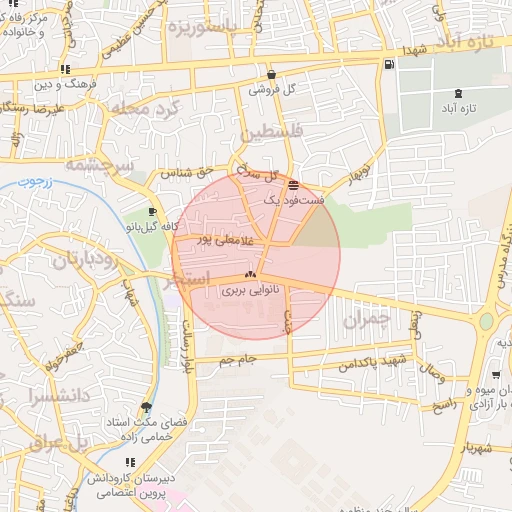This screenshot has height=512, width=512.
Task: Click the دانشسرا district label
Action: click(x=59, y=397)
